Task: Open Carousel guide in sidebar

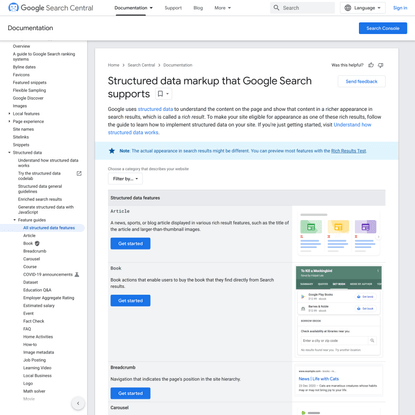Action: pos(31,259)
